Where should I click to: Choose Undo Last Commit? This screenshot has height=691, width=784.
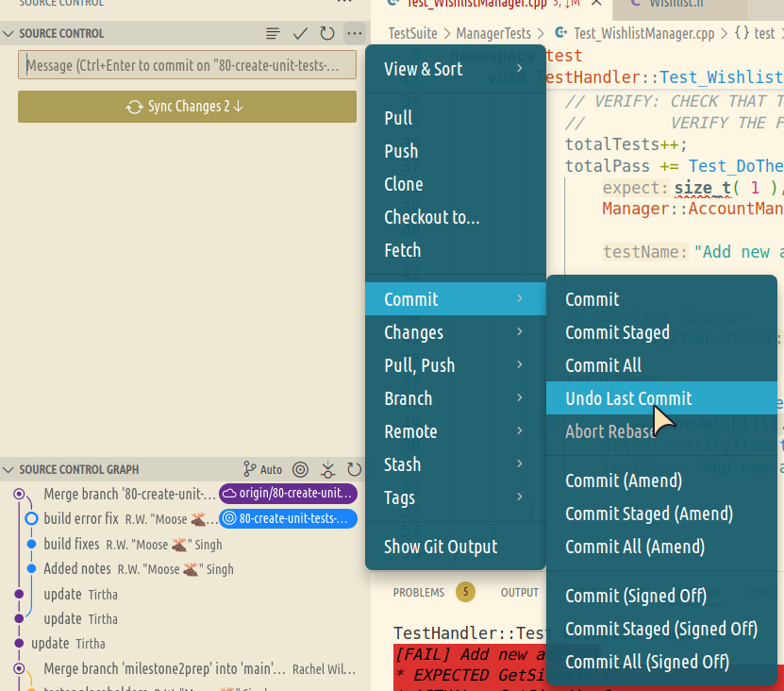coord(661,398)
